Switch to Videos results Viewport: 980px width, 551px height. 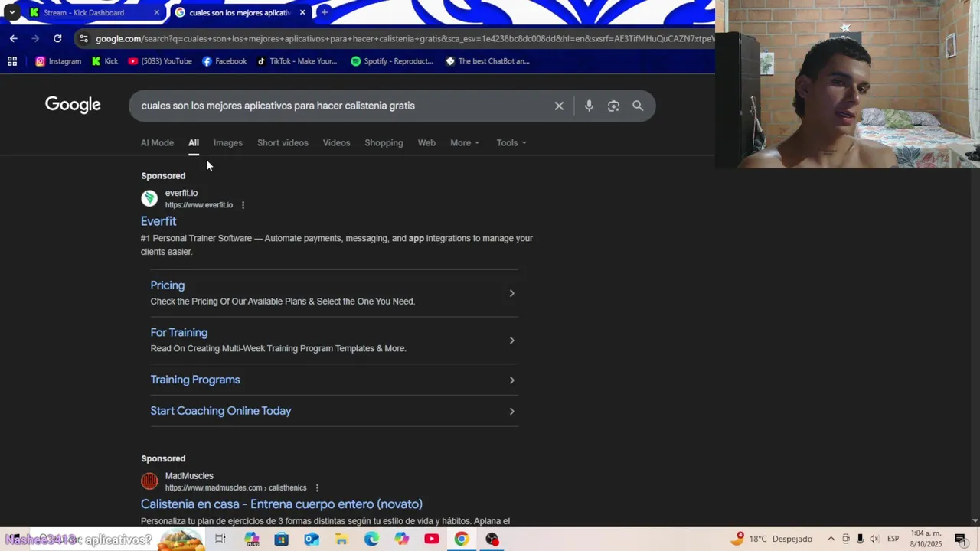coord(336,143)
